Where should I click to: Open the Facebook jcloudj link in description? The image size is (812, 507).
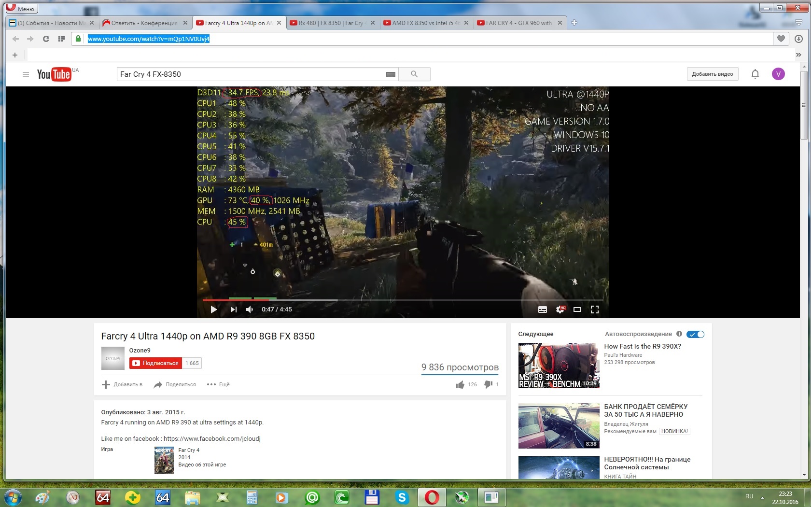pyautogui.click(x=212, y=439)
